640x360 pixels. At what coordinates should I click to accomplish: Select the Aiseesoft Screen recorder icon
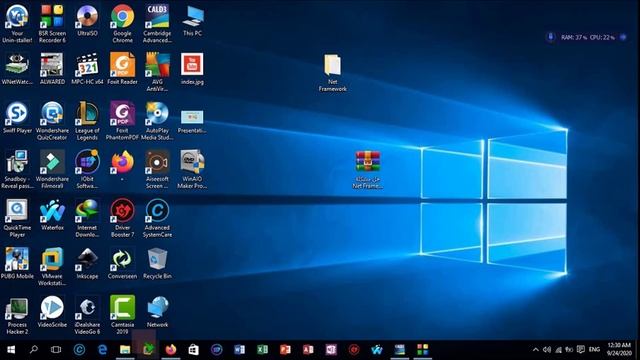click(157, 169)
